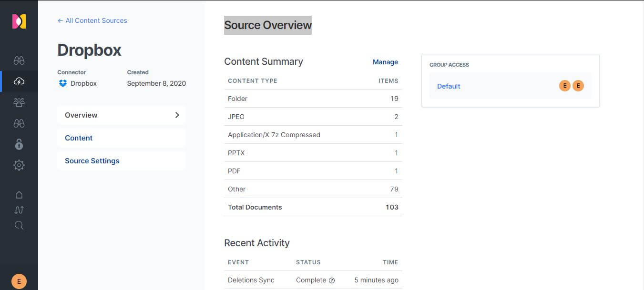This screenshot has height=290, width=644.
Task: Open the Sources cloud icon in sidebar
Action: 19,81
